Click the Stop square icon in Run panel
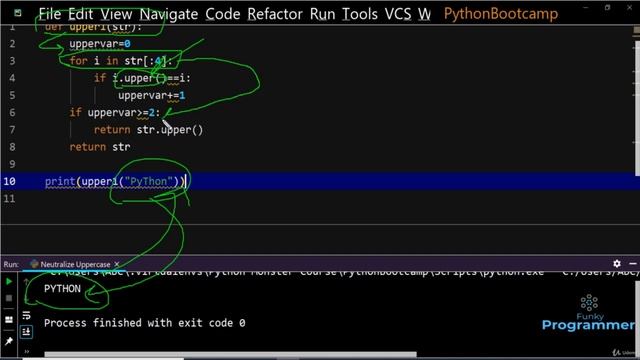Viewport: 640px width, 360px height. click(9, 298)
